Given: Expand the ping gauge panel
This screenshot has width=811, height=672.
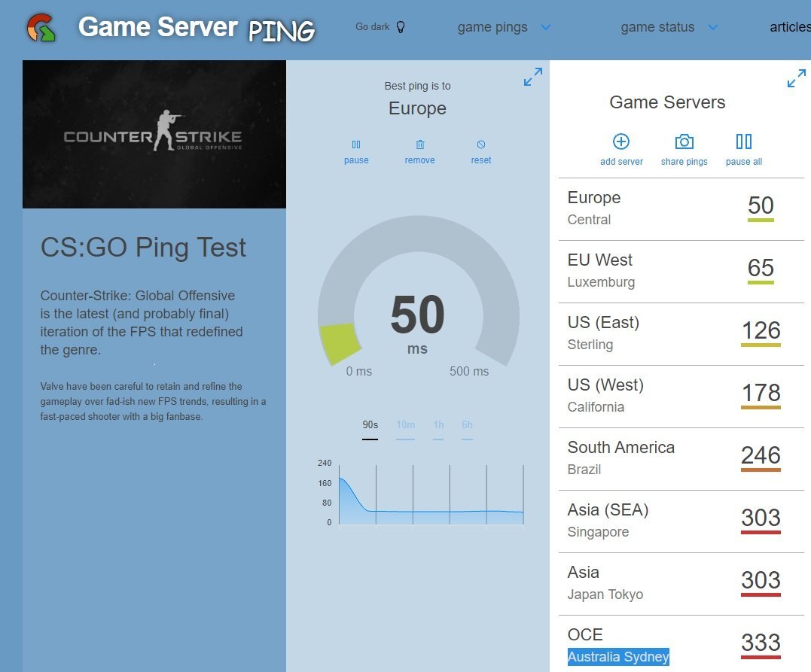Looking at the screenshot, I should click(x=532, y=77).
